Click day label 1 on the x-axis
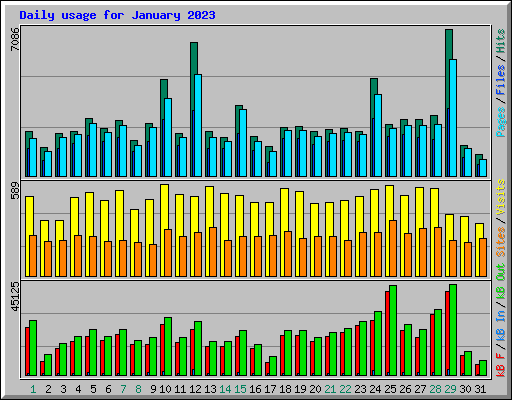The image size is (512, 400). click(x=33, y=389)
